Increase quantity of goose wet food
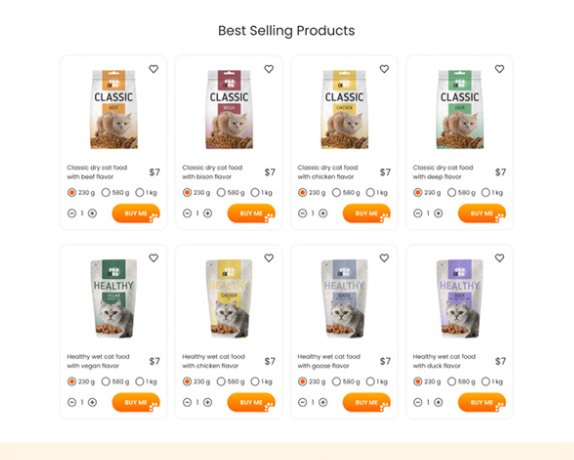This screenshot has height=460, width=574. 323,403
